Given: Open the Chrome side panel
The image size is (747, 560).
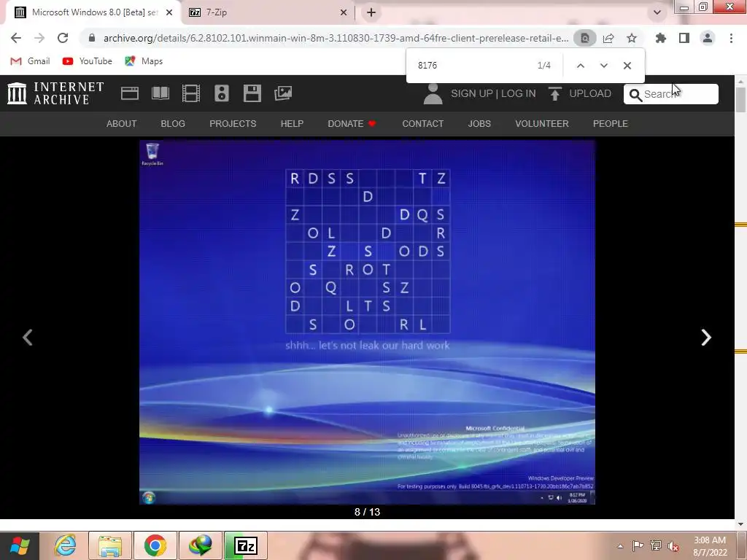Looking at the screenshot, I should coord(684,38).
